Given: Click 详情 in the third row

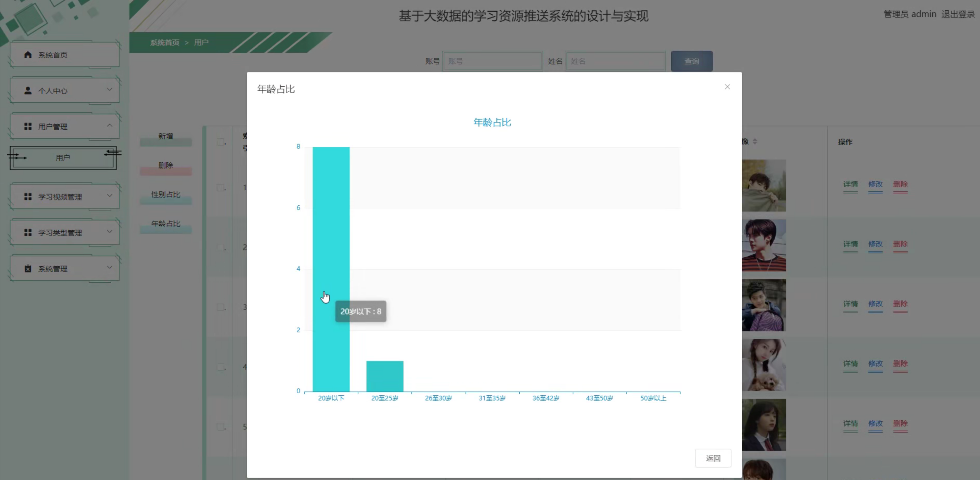Looking at the screenshot, I should coord(850,303).
